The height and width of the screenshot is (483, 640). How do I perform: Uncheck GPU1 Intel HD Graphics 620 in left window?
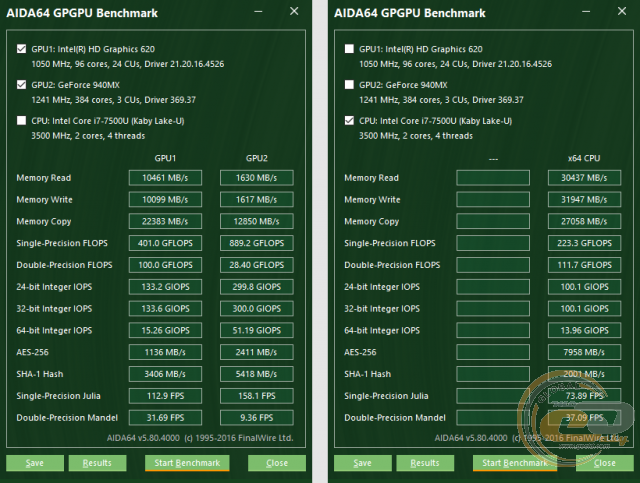tap(22, 49)
